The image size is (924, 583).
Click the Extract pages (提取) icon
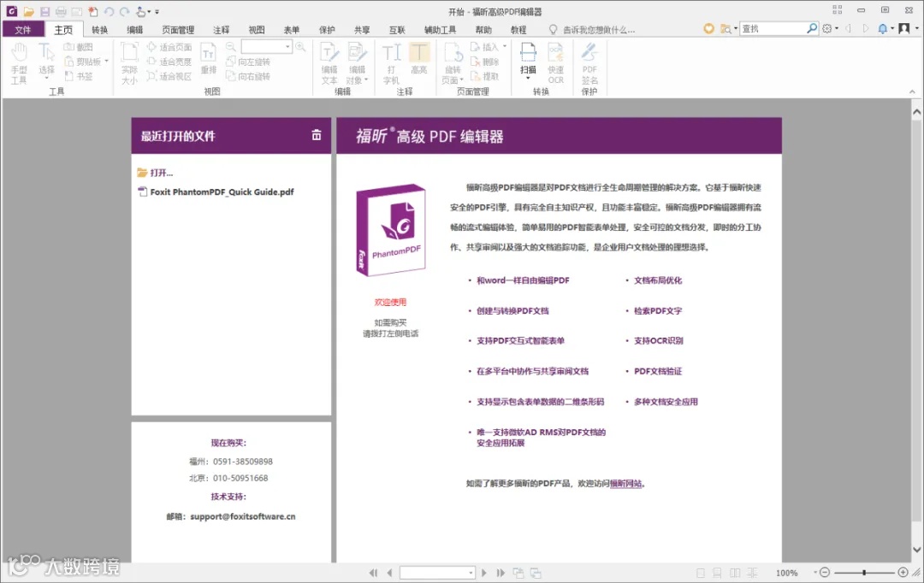pyautogui.click(x=484, y=77)
